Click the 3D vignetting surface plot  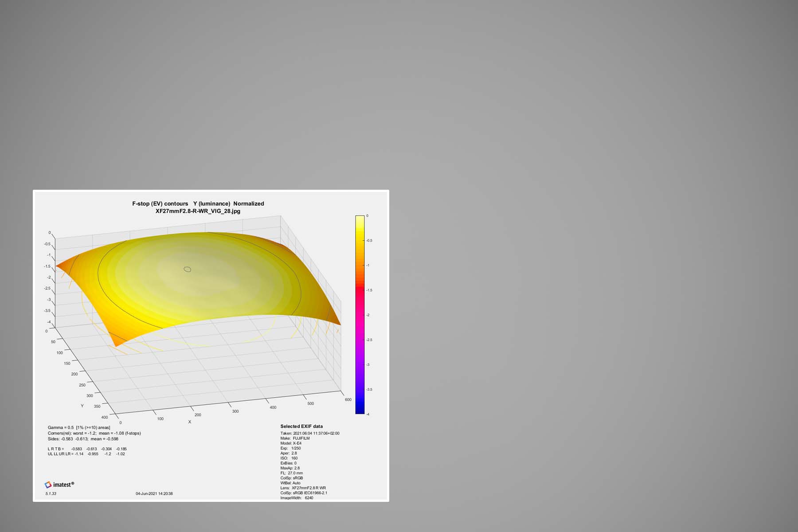click(199, 284)
